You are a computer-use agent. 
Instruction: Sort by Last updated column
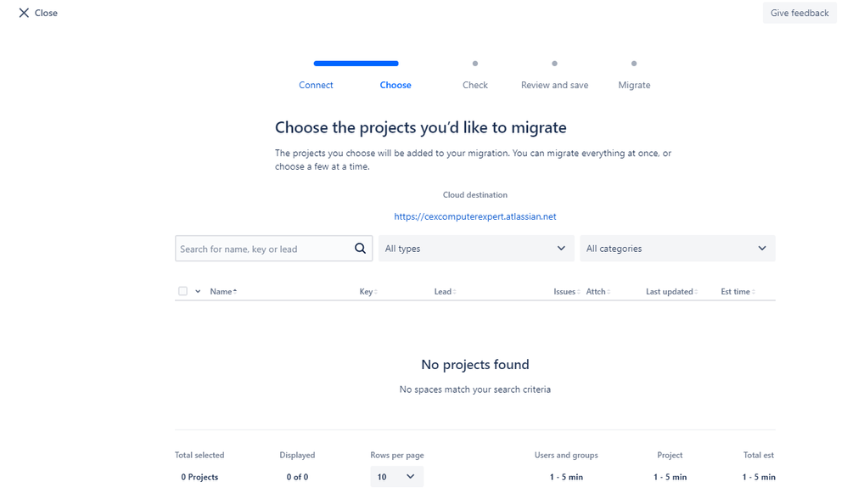(671, 292)
